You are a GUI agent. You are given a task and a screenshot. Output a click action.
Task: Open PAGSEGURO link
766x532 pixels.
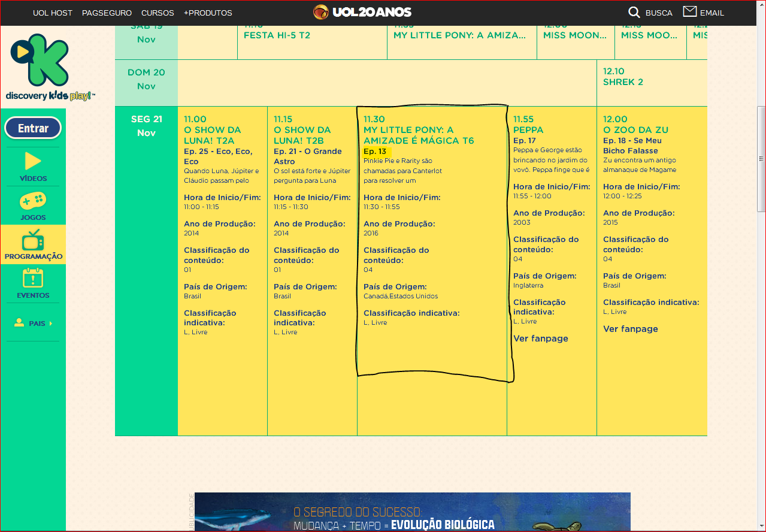[107, 13]
